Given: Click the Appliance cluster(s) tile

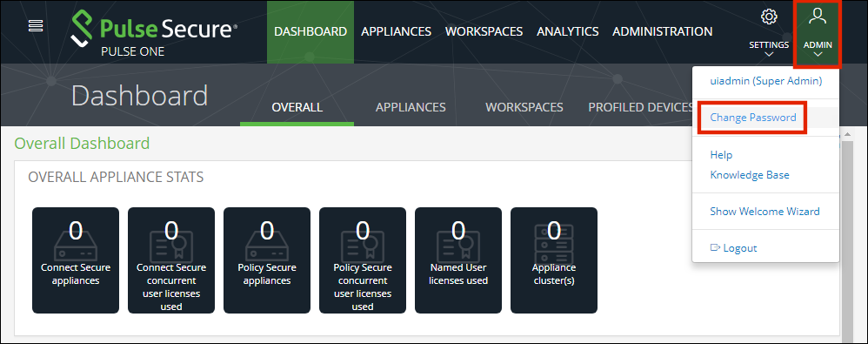Looking at the screenshot, I should click(553, 260).
